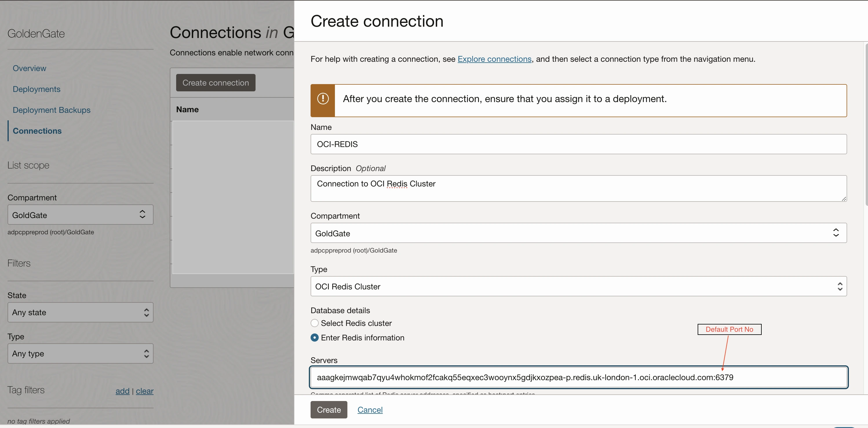This screenshot has height=428, width=868.
Task: Click the Name field containing OCI-REDIS
Action: click(x=578, y=144)
